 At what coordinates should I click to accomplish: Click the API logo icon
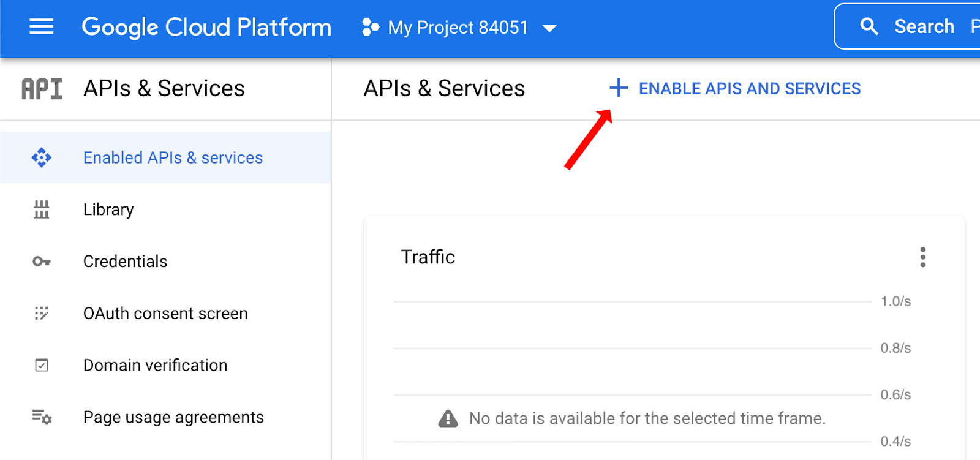[42, 89]
